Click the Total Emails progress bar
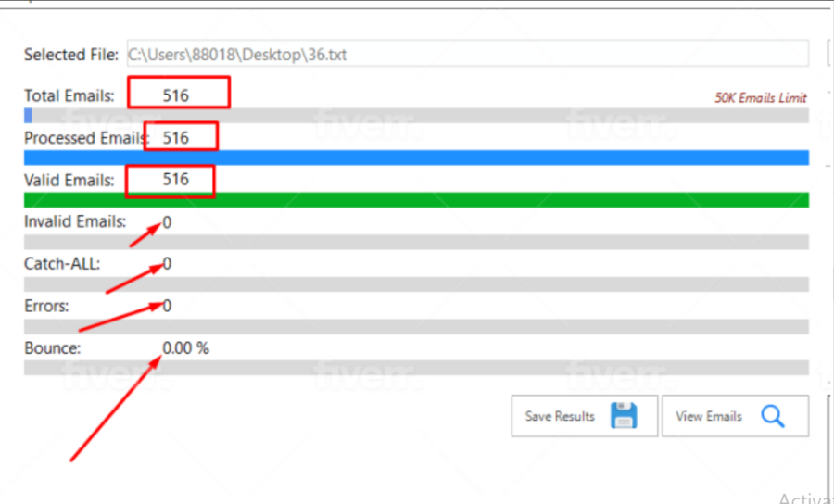 pyautogui.click(x=416, y=116)
